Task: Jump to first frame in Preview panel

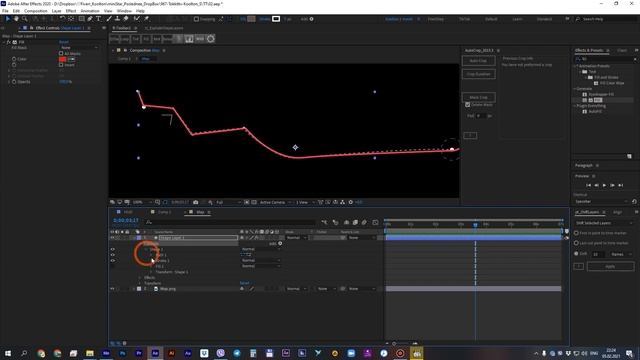Action: (x=588, y=185)
